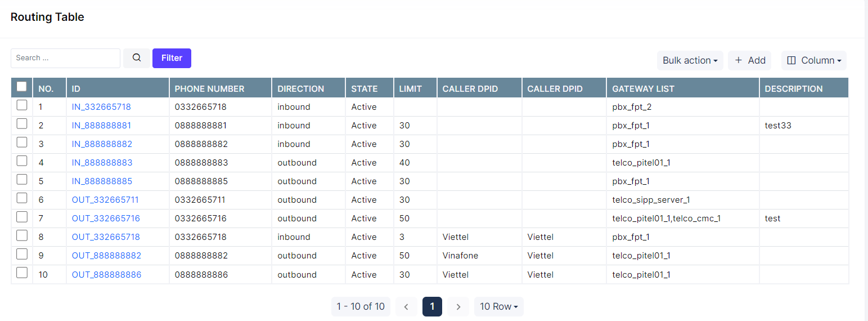868x321 pixels.
Task: Check the row for IN_888888881
Action: (x=22, y=124)
